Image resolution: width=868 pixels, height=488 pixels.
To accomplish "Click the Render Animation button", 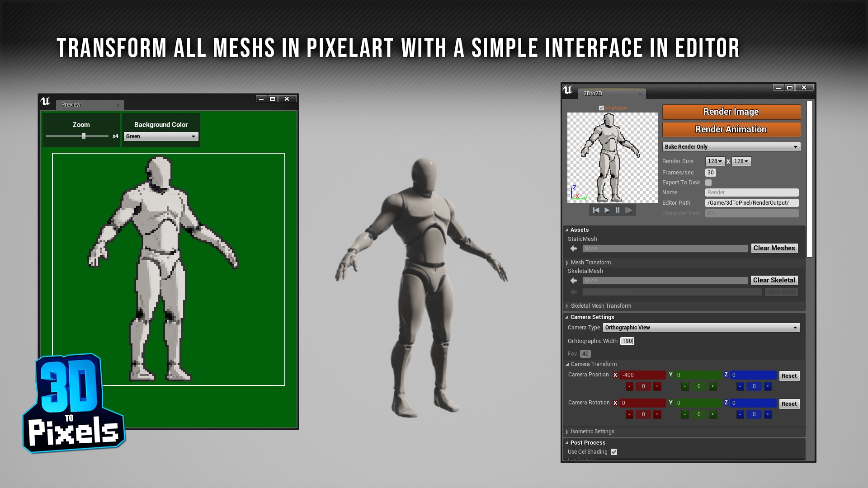I will [x=730, y=129].
